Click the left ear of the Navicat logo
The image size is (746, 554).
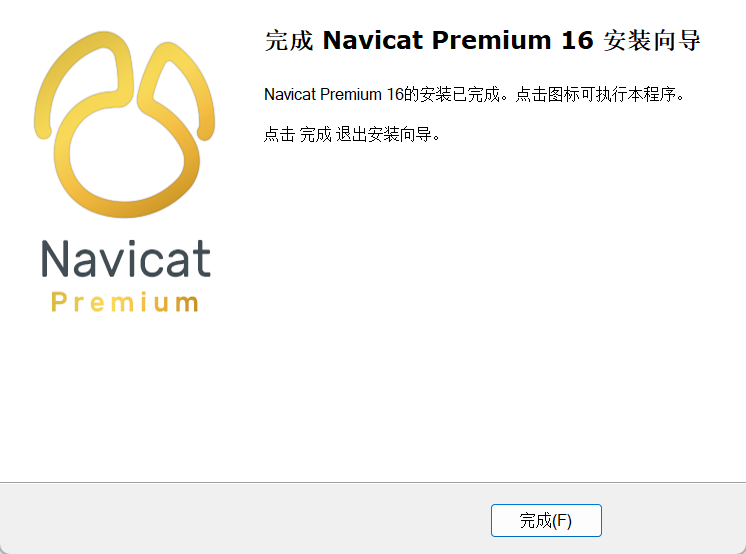(x=83, y=81)
